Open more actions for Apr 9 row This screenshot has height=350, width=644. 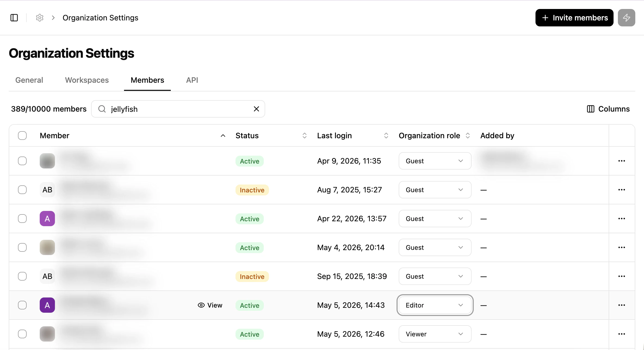click(x=622, y=161)
